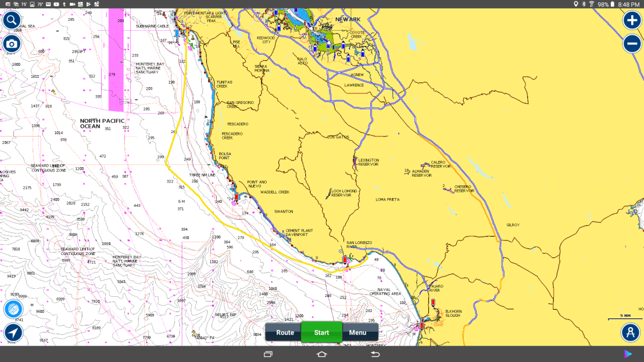Tap the Android home button
This screenshot has height=362, width=644.
click(x=322, y=354)
